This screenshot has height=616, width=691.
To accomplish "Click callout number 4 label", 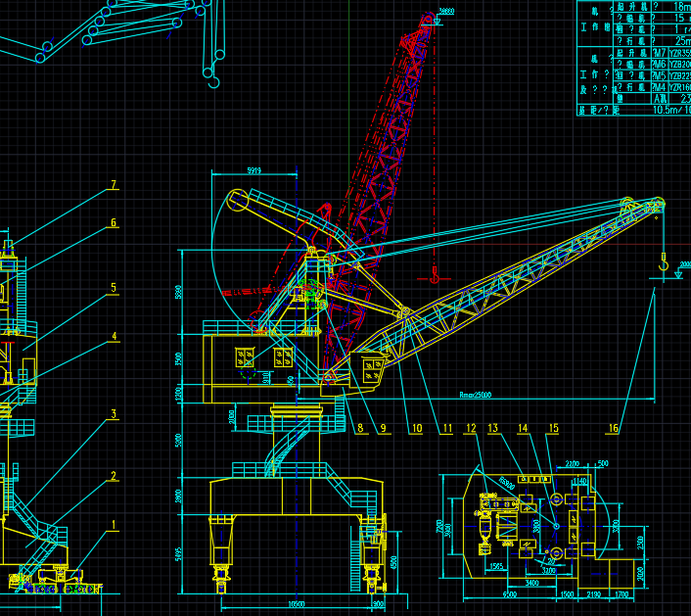I will point(115,337).
